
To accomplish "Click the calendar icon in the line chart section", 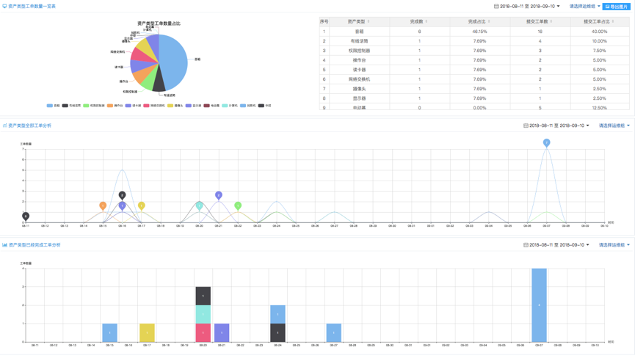I will pyautogui.click(x=526, y=125).
